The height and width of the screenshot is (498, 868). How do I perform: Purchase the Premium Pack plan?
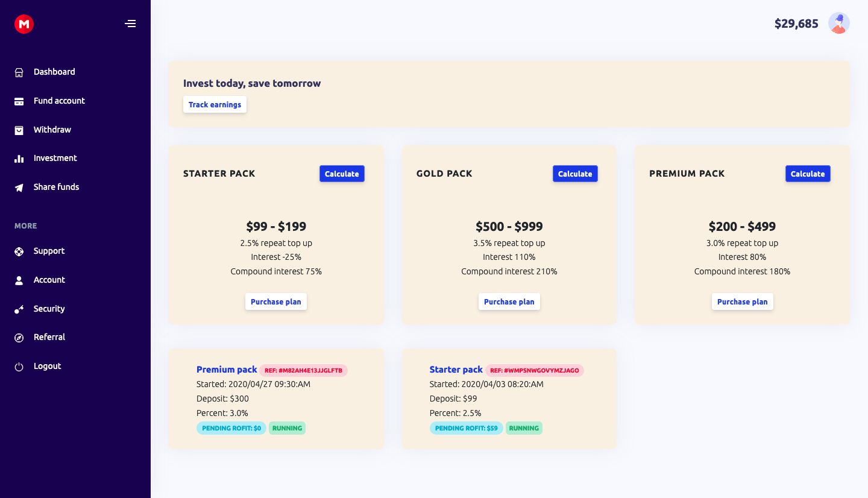pos(742,301)
